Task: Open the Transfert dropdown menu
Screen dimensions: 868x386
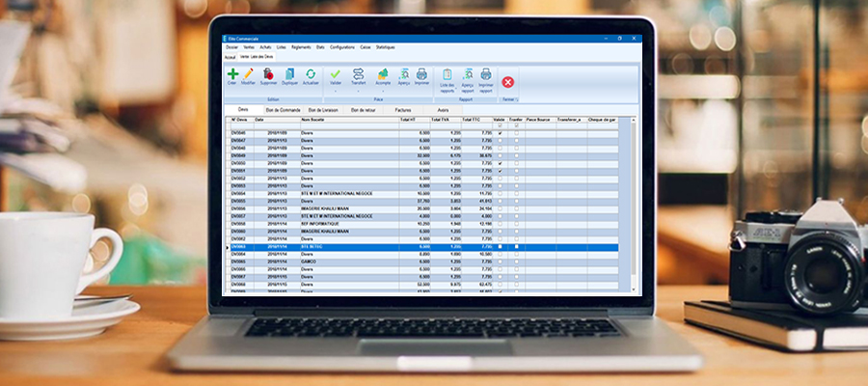Action: [358, 90]
